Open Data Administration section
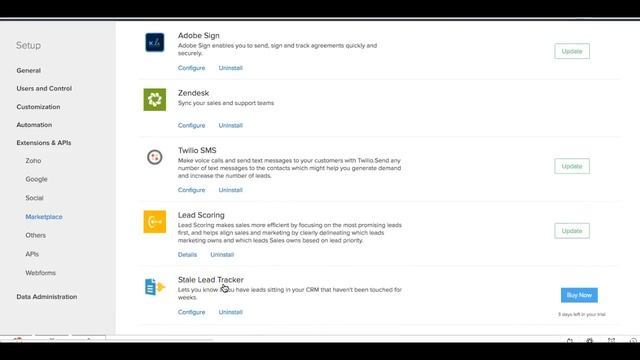The image size is (640, 360). tap(47, 297)
